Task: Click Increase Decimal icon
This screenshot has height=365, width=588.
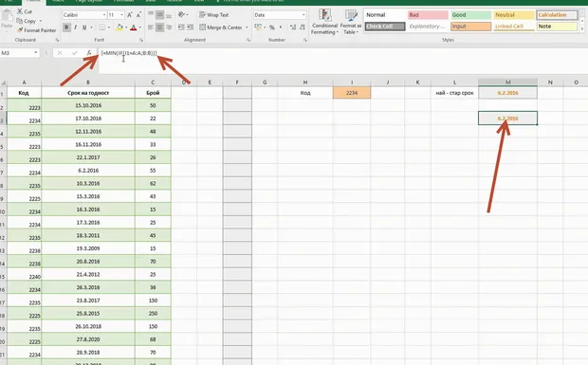Action: [293, 27]
